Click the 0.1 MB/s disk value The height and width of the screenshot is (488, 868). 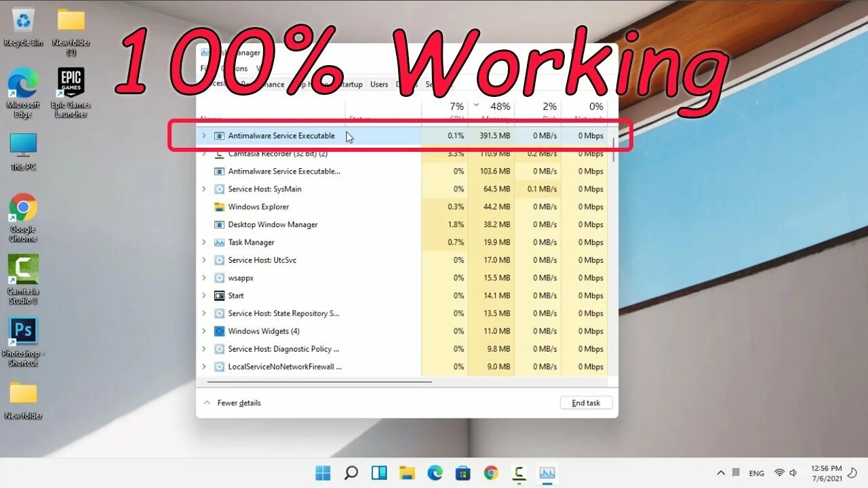coord(542,189)
